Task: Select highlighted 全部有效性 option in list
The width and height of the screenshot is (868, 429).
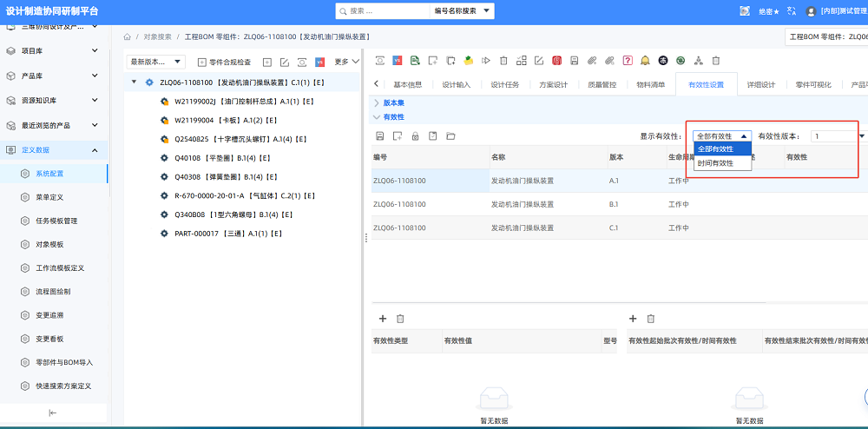Action: 722,148
